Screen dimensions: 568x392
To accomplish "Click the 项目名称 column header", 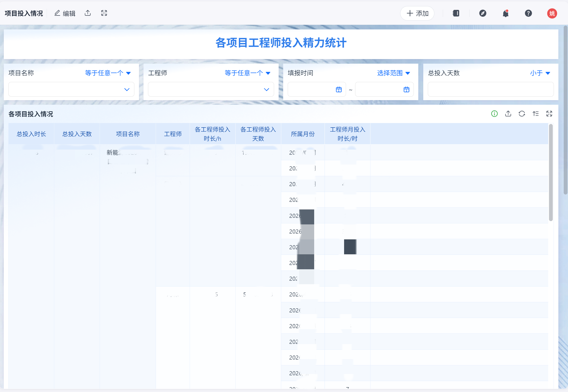I will tap(128, 134).
